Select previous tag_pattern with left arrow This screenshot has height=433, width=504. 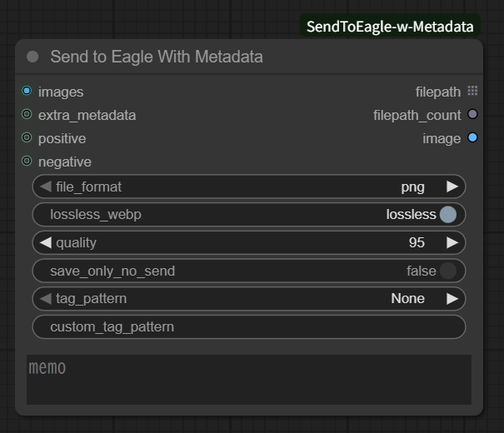[x=46, y=298]
